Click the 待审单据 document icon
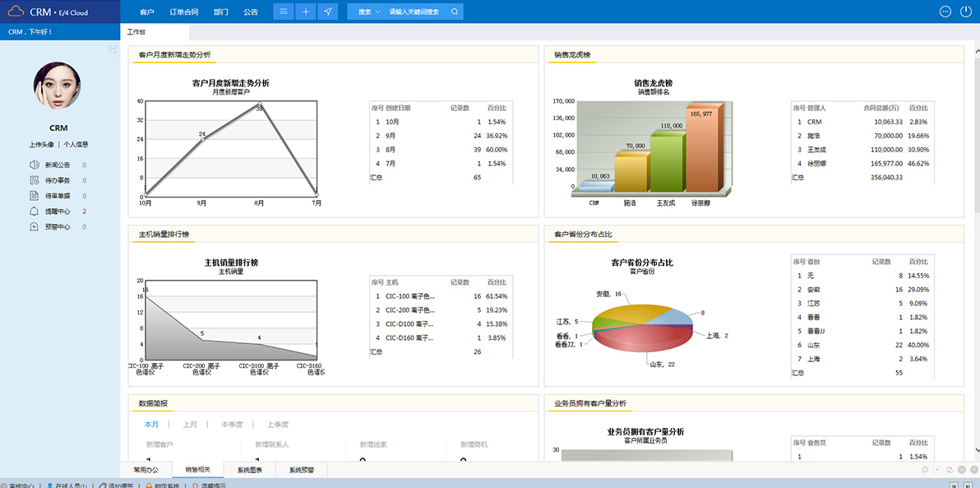This screenshot has width=980, height=488. click(x=34, y=195)
